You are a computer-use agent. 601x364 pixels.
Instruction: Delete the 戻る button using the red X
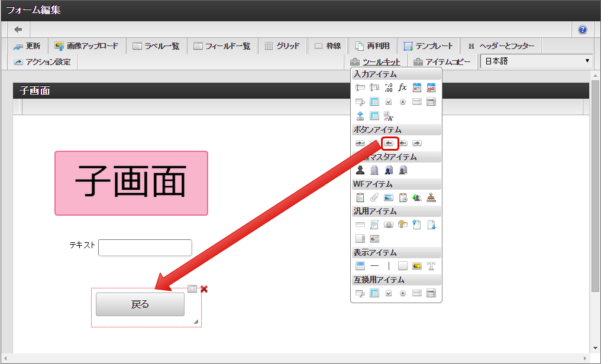204,289
